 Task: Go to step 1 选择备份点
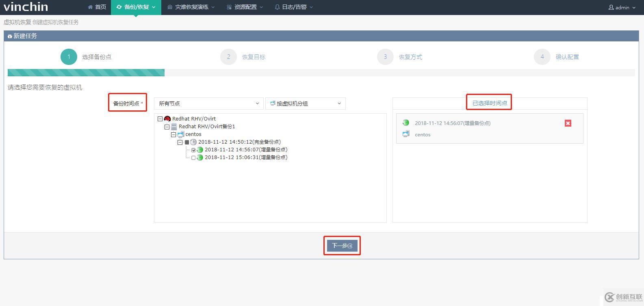click(x=86, y=57)
